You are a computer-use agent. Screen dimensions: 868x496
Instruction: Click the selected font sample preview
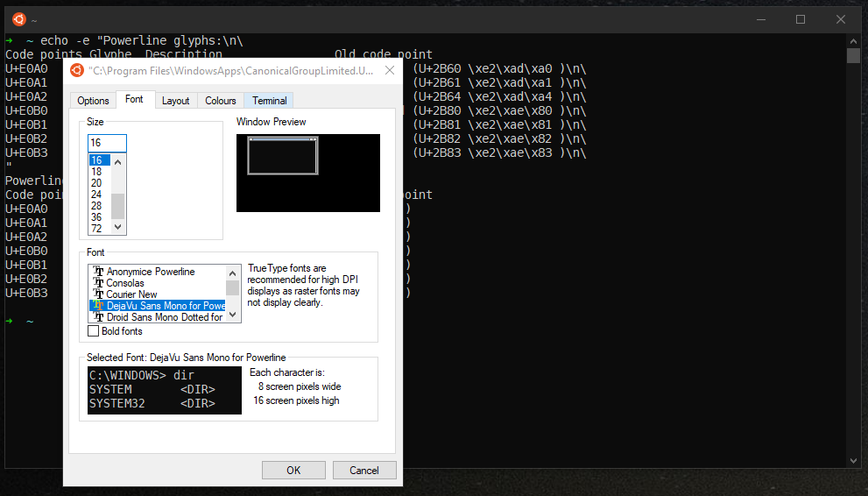(165, 390)
